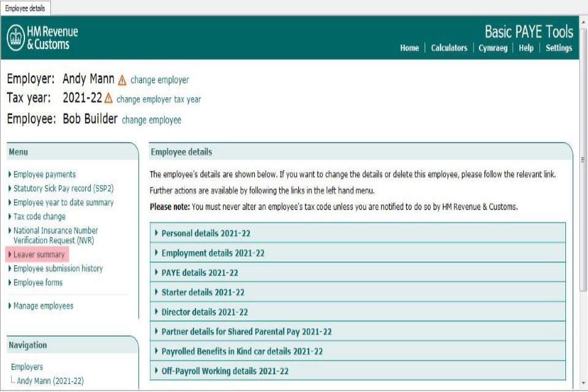Viewport: 588px width, 392px height.
Task: Click the 'Please note:' bold text
Action: (x=170, y=206)
